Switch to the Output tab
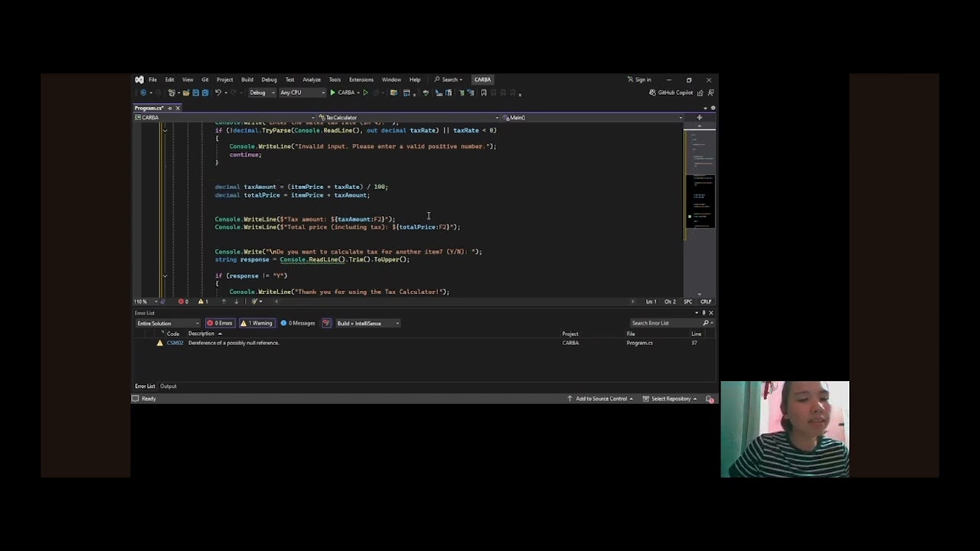Screen dimensions: 980x551 click(168, 386)
